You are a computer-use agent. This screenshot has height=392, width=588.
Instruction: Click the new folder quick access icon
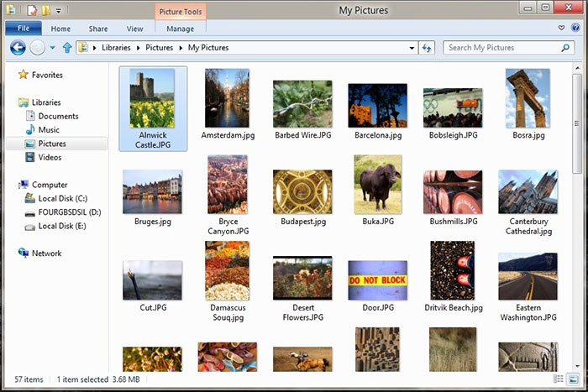(45, 10)
